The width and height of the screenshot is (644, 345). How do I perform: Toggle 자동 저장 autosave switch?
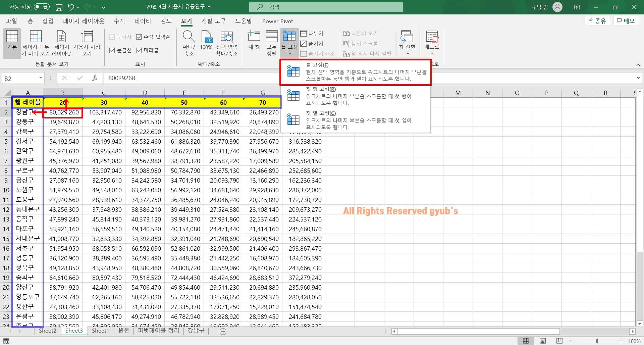tap(42, 7)
